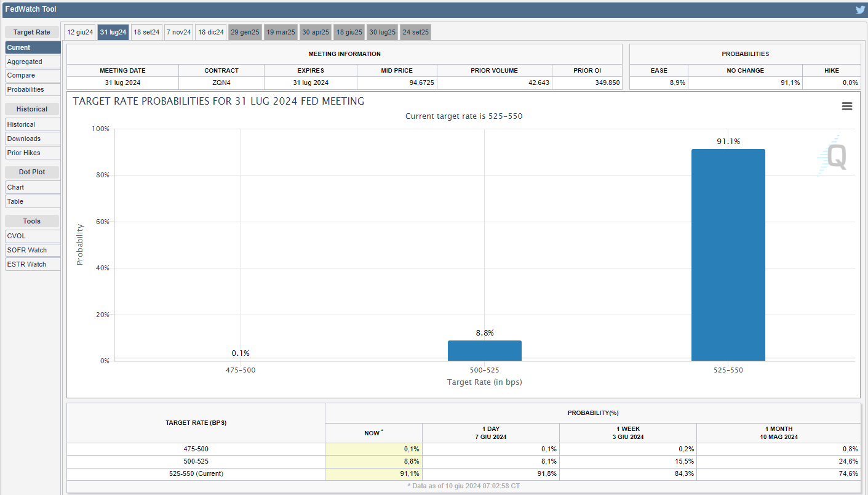Click the Twitter bird icon
This screenshot has width=868, height=495.
(x=860, y=10)
